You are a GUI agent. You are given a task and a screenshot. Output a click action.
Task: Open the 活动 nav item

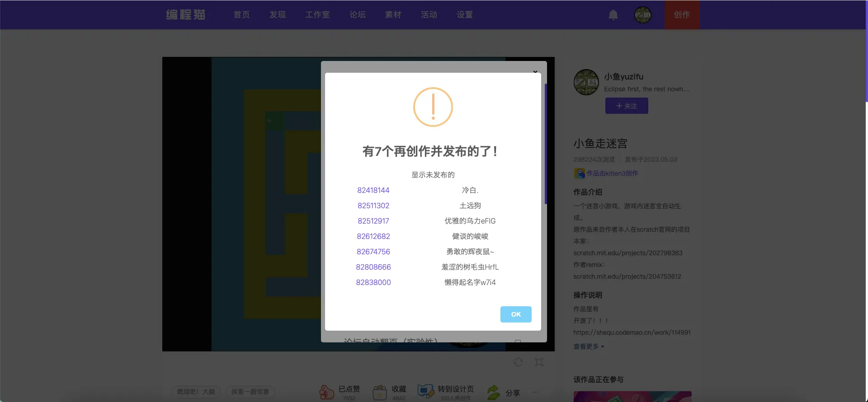pyautogui.click(x=429, y=15)
